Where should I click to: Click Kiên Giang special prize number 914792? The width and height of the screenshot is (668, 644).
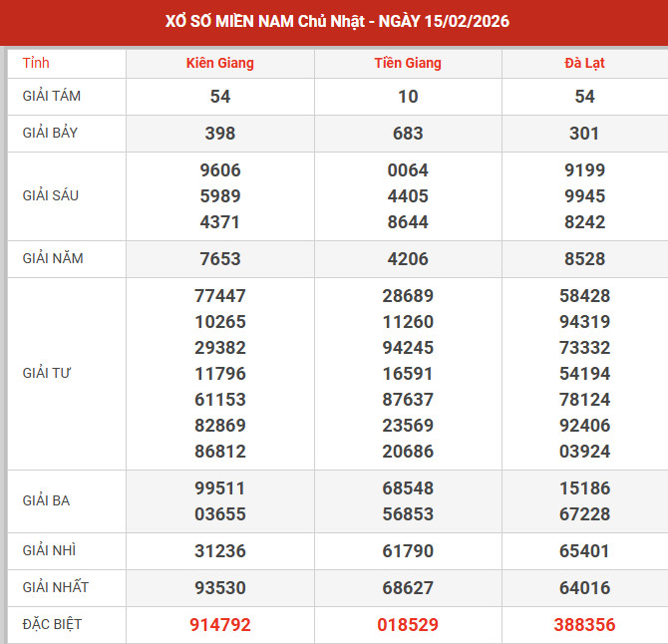[x=220, y=625]
